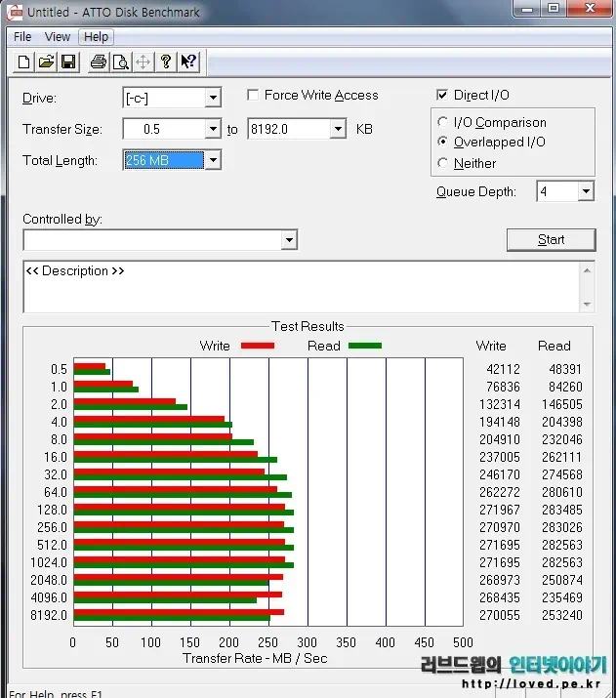Activate the context help pointer icon
Viewport: 616px width, 698px height.
tap(188, 62)
